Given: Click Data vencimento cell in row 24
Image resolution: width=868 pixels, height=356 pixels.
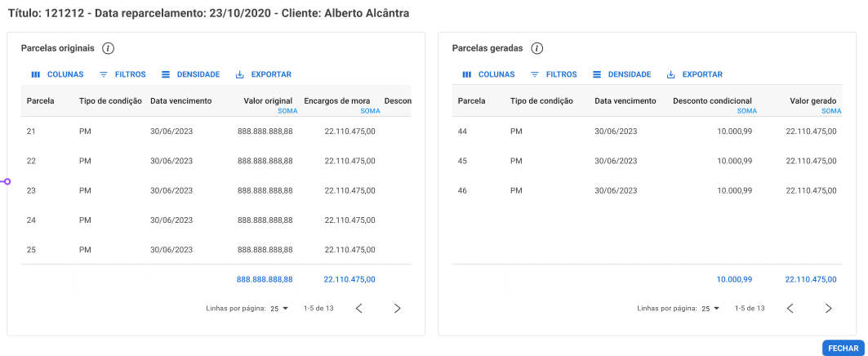Looking at the screenshot, I should (x=171, y=220).
